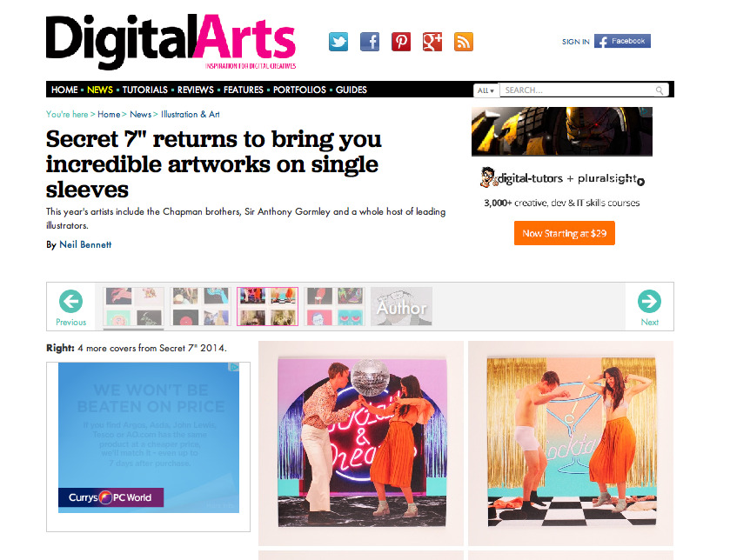
Task: Click the Pinterest icon
Action: (x=401, y=42)
